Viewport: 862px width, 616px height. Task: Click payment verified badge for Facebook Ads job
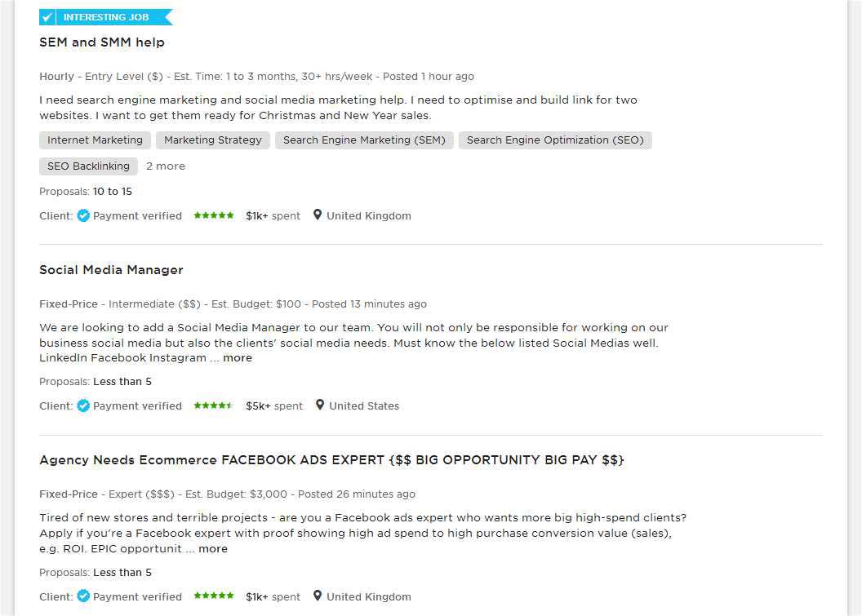(83, 596)
